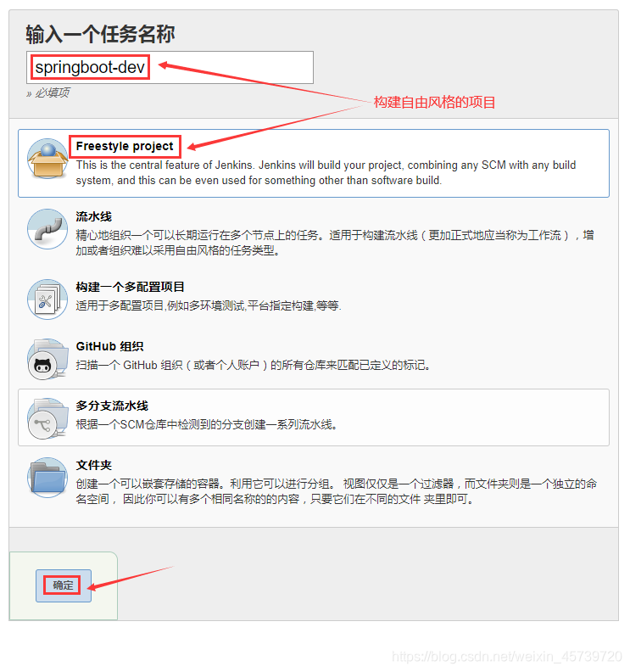
Task: Click the springboot-dev text in name field
Action: point(90,67)
